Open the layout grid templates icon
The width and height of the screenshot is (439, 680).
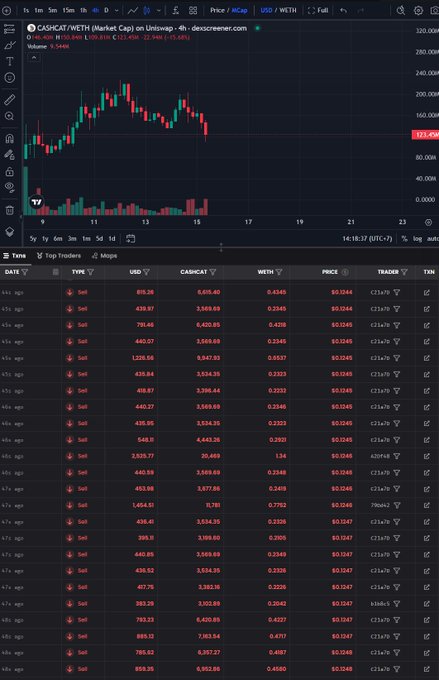[193, 10]
